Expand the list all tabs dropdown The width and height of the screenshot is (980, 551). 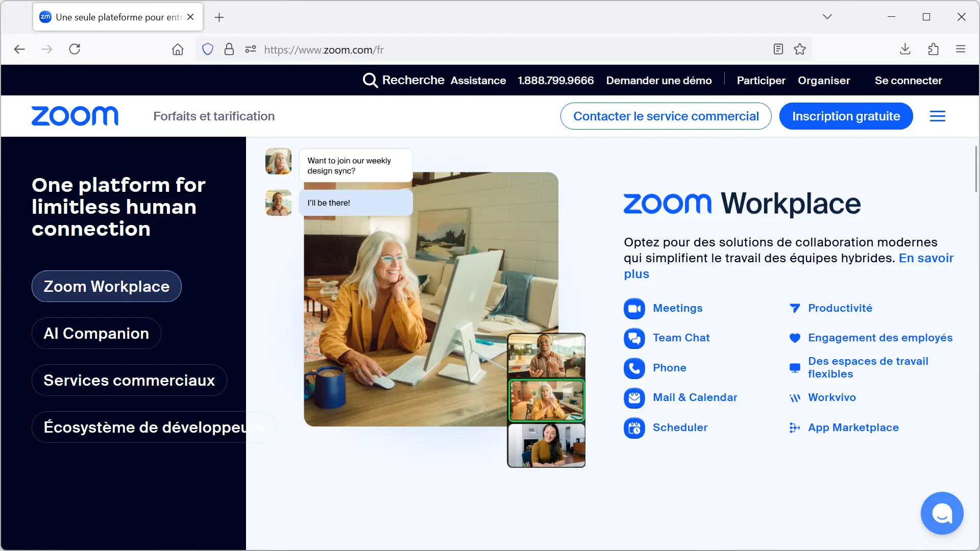(x=827, y=17)
